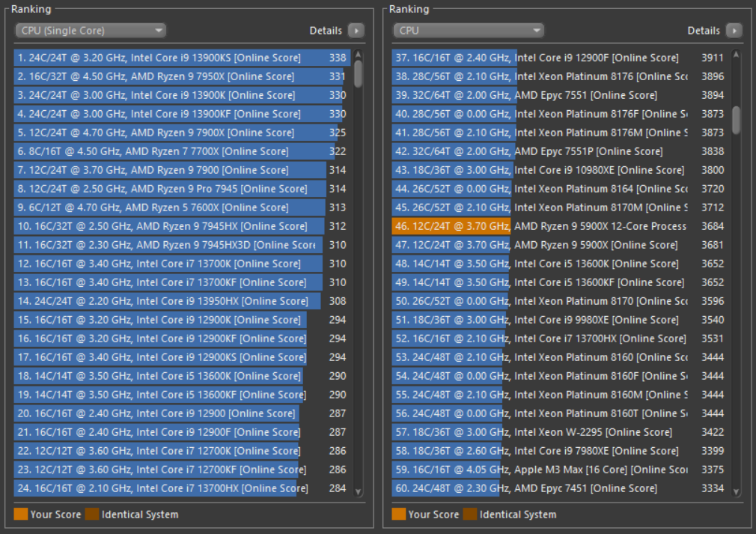
Task: Select rank 53 Intel Xeon Platinum 8160 row
Action: 560,357
